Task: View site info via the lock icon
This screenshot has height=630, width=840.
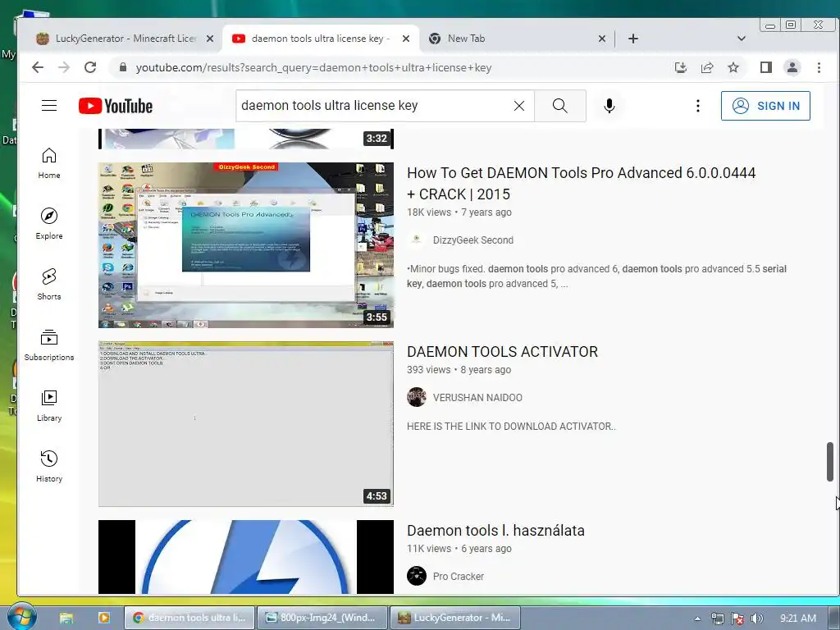Action: point(123,67)
